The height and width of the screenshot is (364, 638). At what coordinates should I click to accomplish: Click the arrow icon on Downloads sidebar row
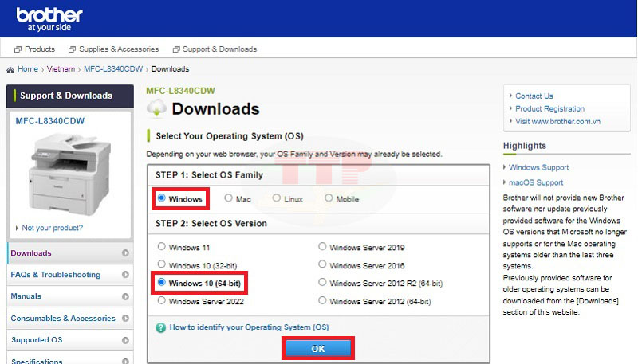125,253
